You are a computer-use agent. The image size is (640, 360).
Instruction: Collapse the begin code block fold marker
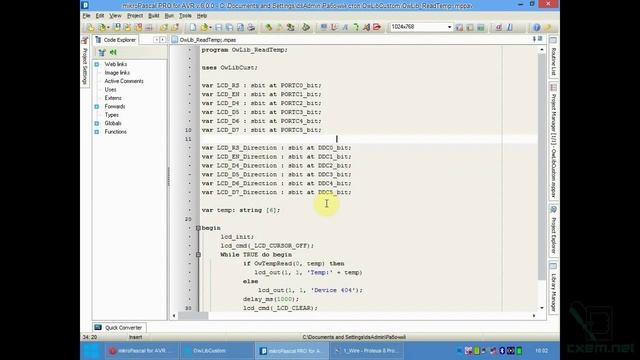198,228
